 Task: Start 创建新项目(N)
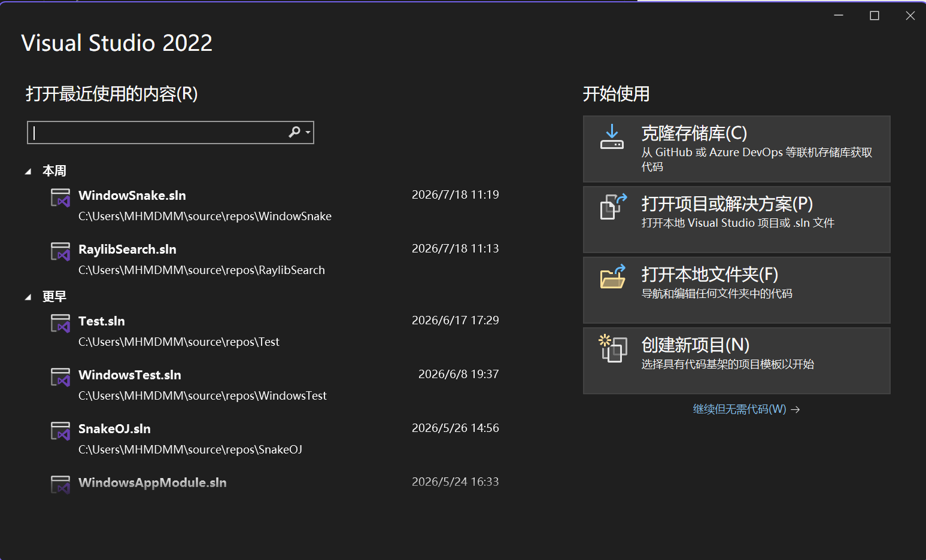pyautogui.click(x=737, y=361)
